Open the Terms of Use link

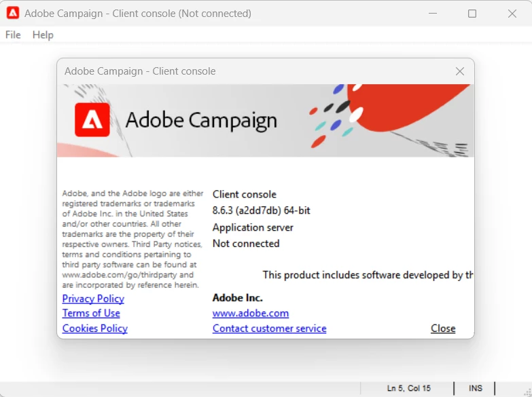click(91, 314)
